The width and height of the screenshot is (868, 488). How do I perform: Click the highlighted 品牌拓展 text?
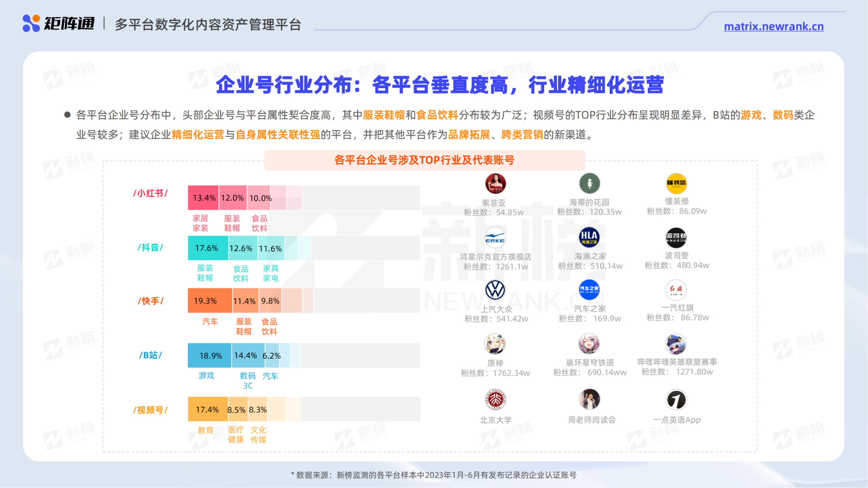[x=469, y=135]
